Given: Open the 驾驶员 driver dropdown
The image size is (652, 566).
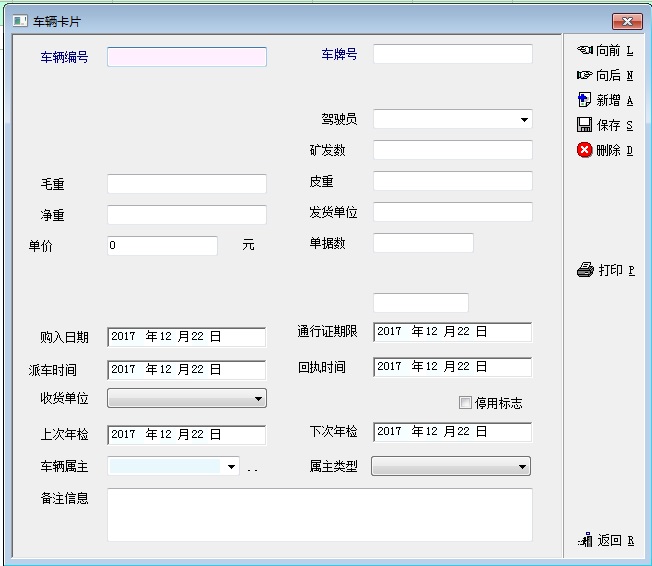Looking at the screenshot, I should (524, 120).
